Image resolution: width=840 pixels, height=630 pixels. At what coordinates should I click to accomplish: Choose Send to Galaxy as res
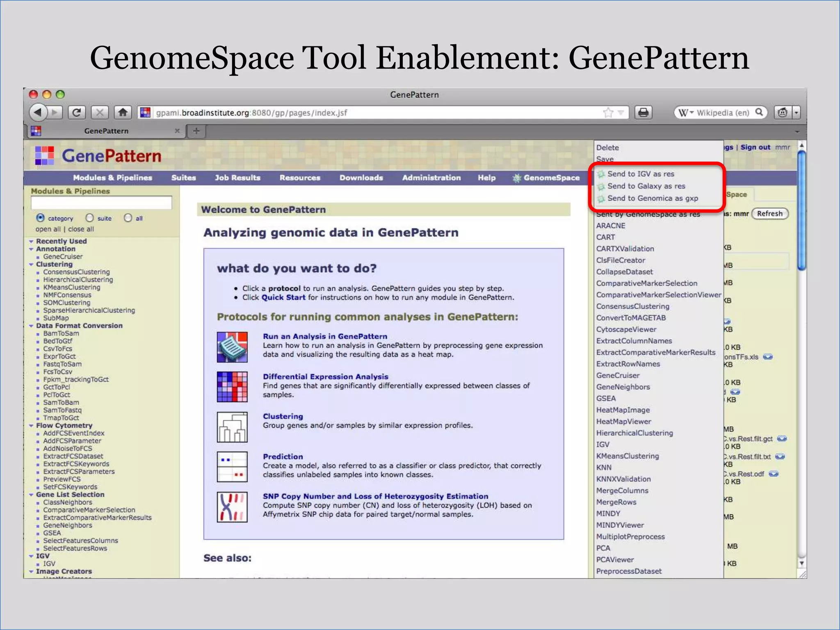(x=646, y=186)
